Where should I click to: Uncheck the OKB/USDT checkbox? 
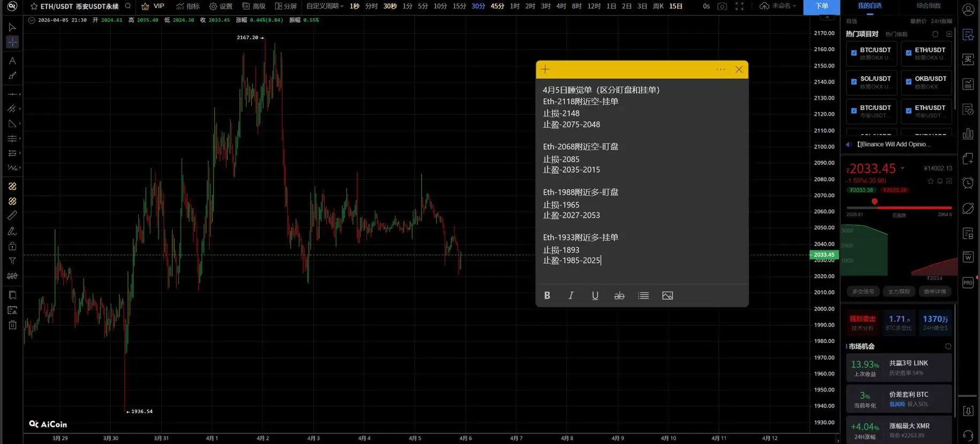click(909, 82)
